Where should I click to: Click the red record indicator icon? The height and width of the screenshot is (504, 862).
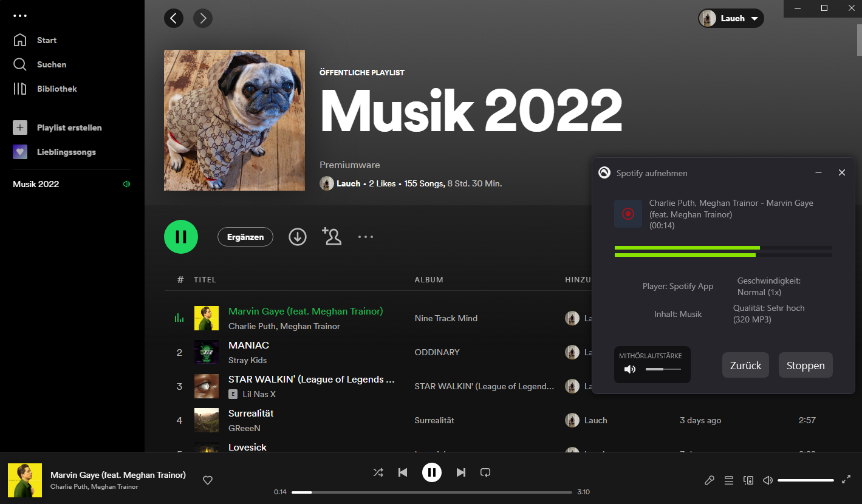tap(628, 214)
